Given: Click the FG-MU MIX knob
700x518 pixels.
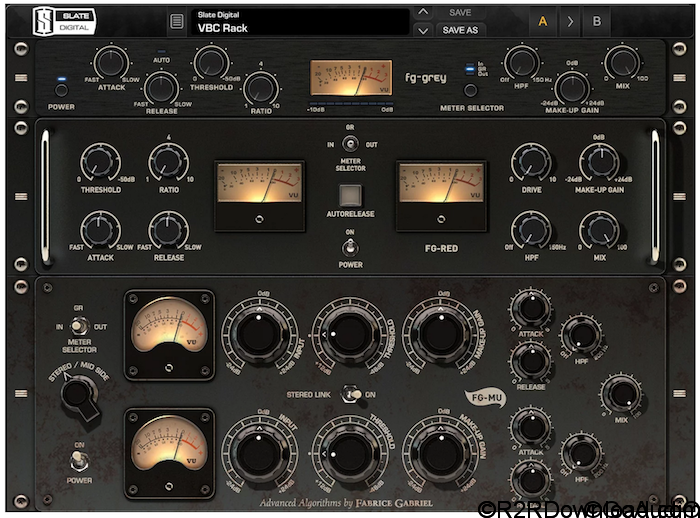Looking at the screenshot, I should [622, 394].
